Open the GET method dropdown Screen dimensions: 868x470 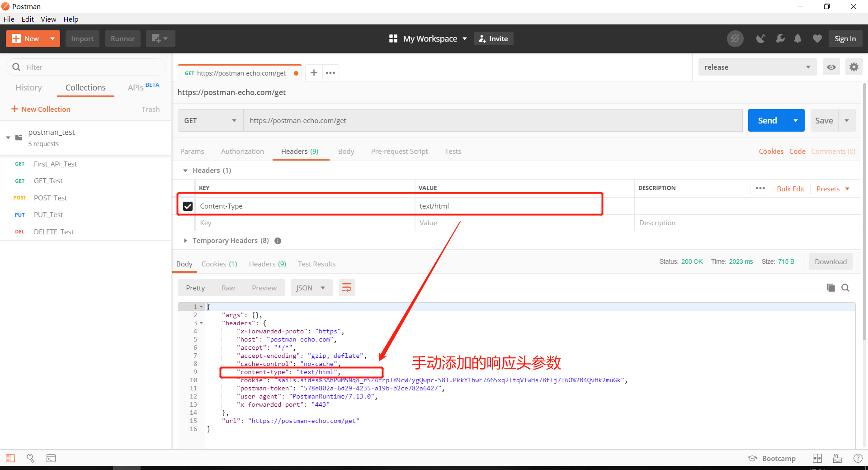[210, 120]
